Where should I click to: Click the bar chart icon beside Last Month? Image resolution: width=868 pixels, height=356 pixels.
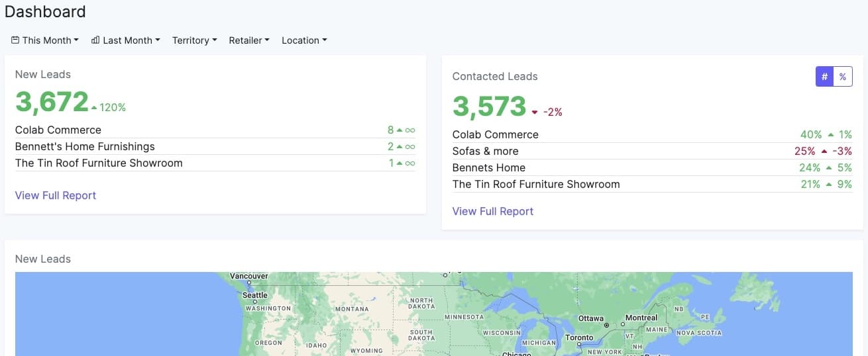(95, 40)
